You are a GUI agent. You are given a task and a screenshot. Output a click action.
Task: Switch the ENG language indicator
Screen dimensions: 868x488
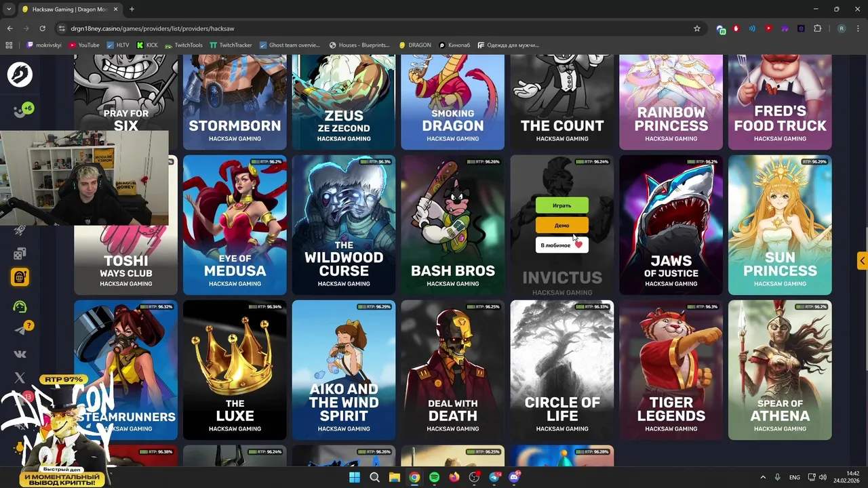click(794, 477)
